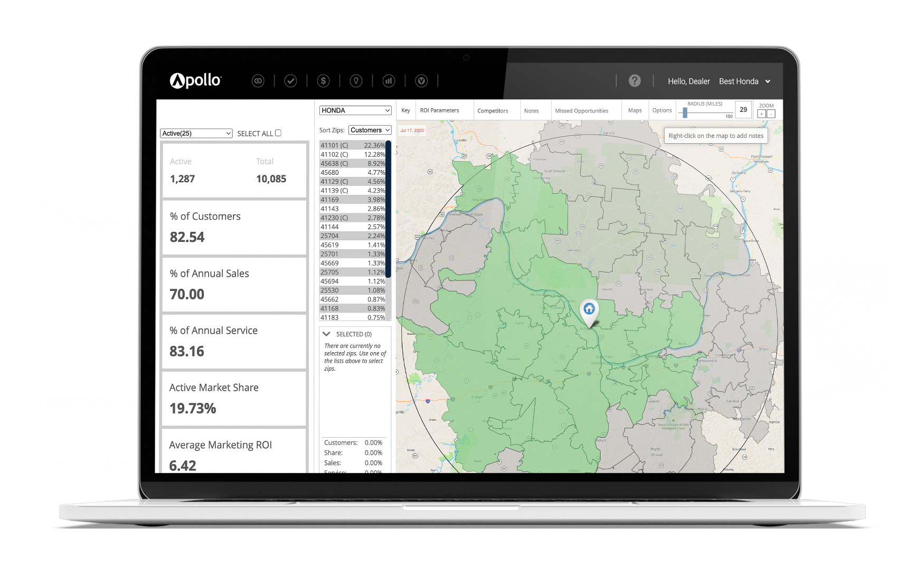Select zip row 25530
Image resolution: width=924 pixels, height=574 pixels.
click(353, 290)
